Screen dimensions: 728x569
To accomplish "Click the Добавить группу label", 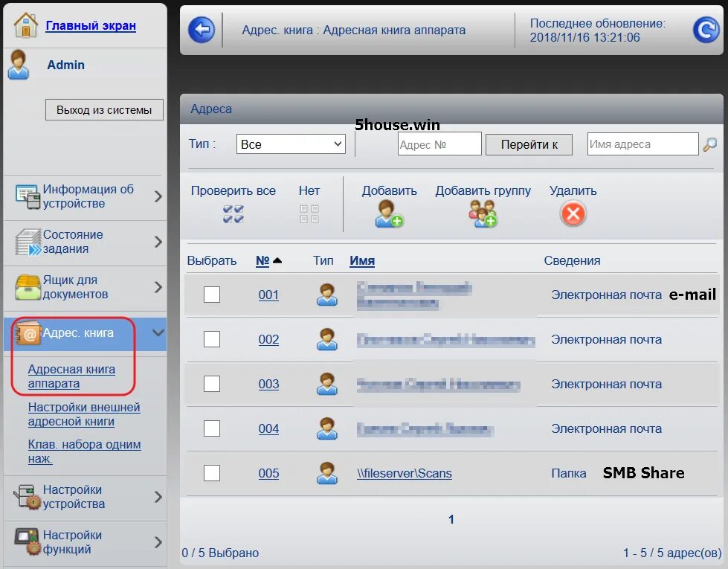I will [x=483, y=191].
